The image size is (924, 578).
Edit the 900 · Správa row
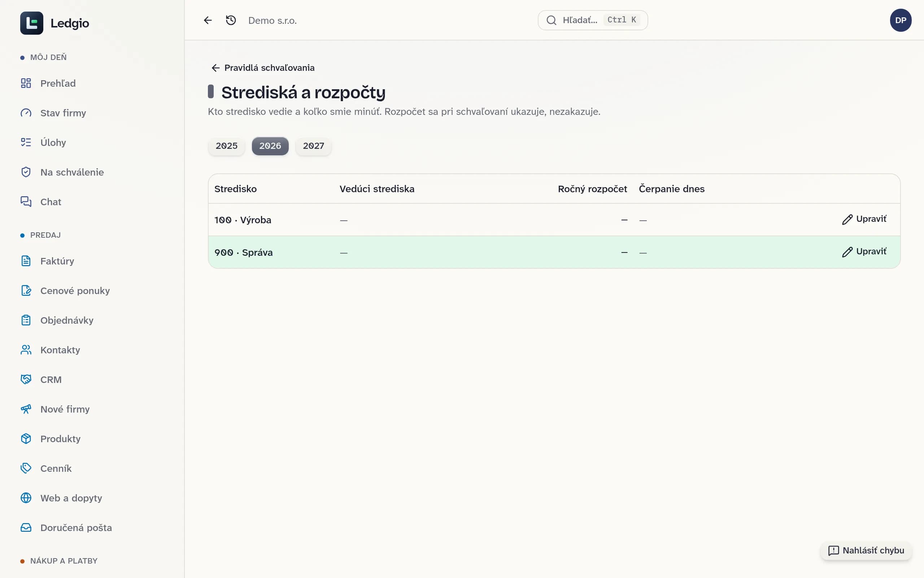click(864, 251)
